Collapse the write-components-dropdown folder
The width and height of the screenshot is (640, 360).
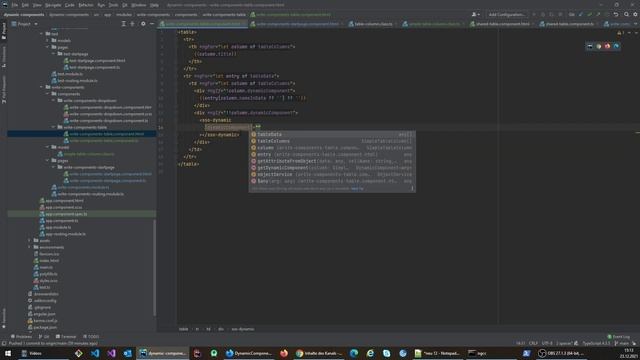coord(53,100)
